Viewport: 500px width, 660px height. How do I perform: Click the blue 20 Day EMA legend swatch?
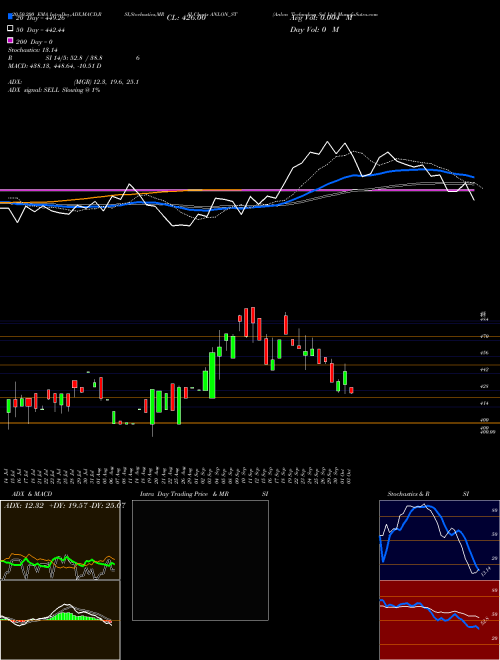(x=10, y=17)
